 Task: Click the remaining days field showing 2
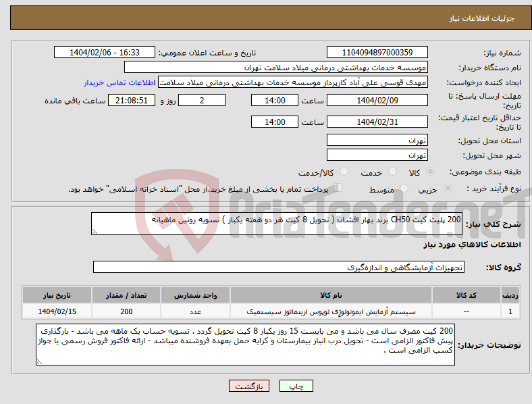click(x=202, y=101)
